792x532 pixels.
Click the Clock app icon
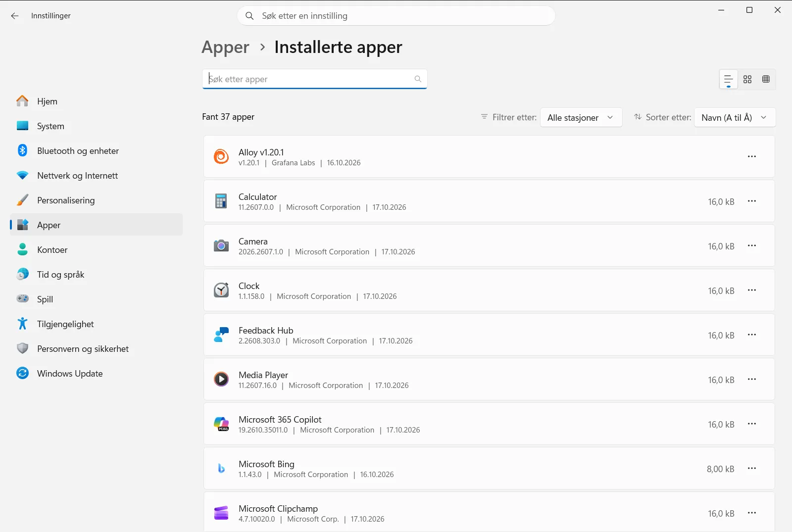click(x=221, y=290)
